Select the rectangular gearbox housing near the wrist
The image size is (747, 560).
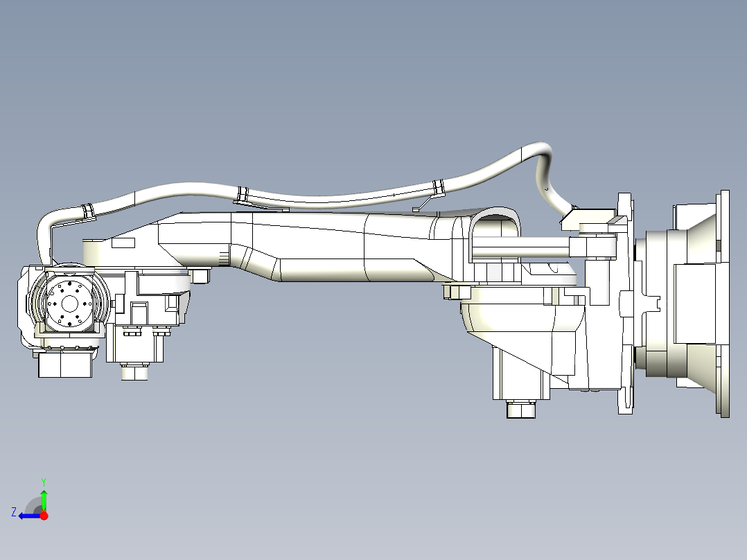coord(146,305)
